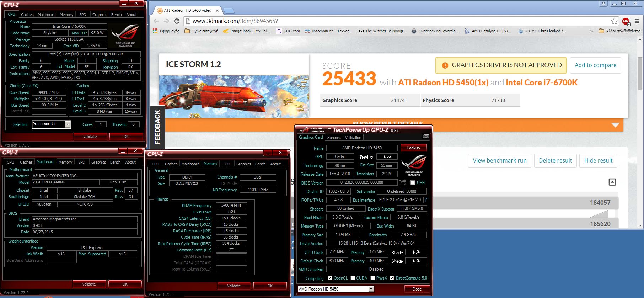The height and width of the screenshot is (298, 644).
Task: Click the scrollbar down arrow
Action: pyautogui.click(x=640, y=225)
